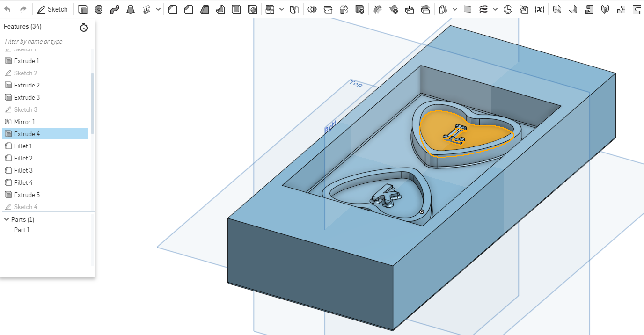
Task: Click the Right plane label in viewport
Action: coord(330,127)
